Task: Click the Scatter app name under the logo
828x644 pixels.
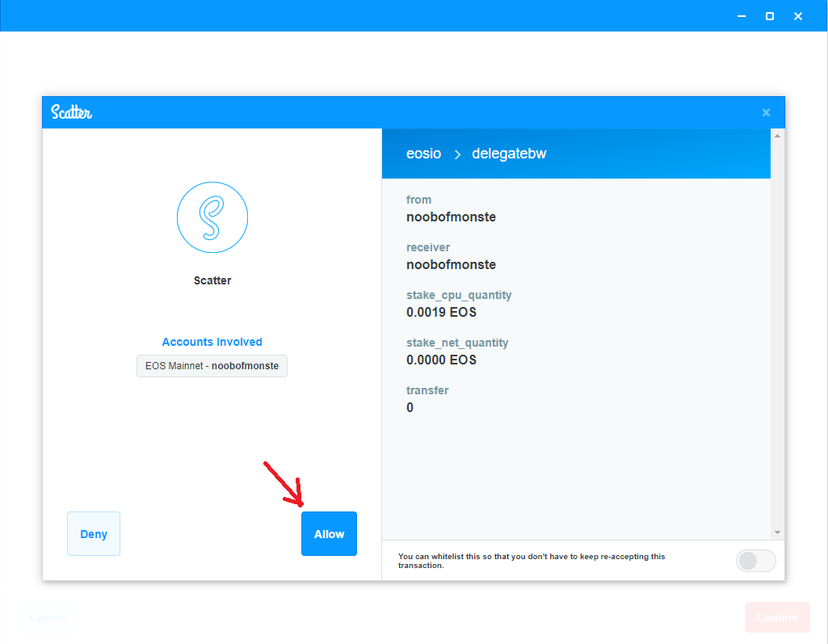Action: pos(212,280)
